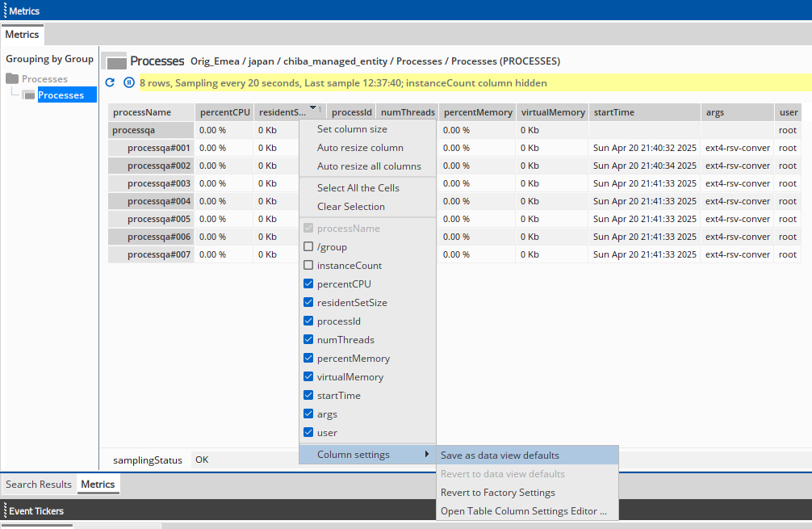Click the refresh icon beside sampling info
Viewport: 812px width, 529px height.
point(111,82)
